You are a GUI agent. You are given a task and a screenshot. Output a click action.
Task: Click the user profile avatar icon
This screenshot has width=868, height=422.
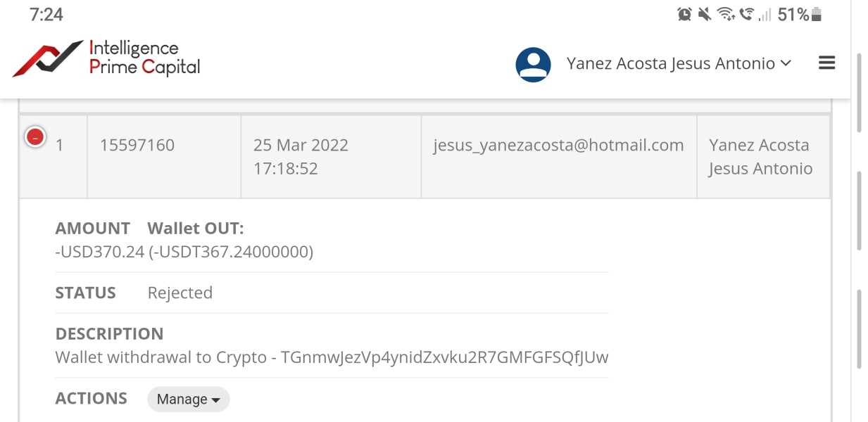point(533,65)
